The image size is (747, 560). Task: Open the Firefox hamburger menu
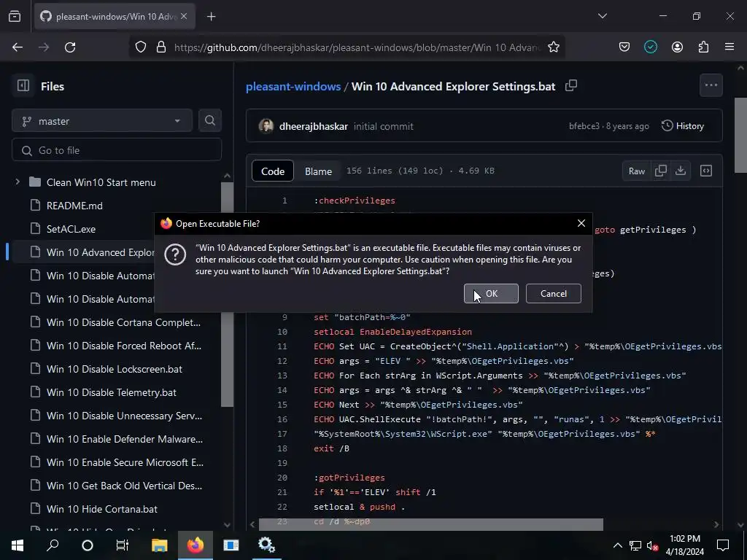[x=729, y=47]
